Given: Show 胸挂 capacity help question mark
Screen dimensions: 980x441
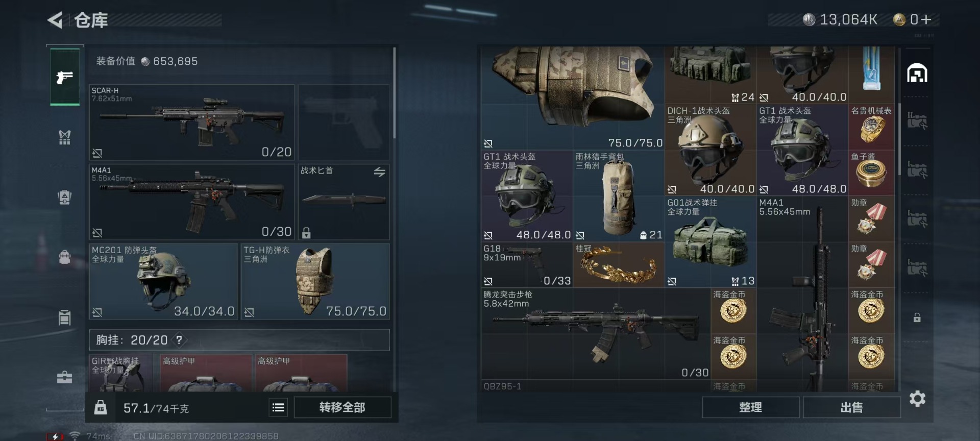Looking at the screenshot, I should coord(179,340).
